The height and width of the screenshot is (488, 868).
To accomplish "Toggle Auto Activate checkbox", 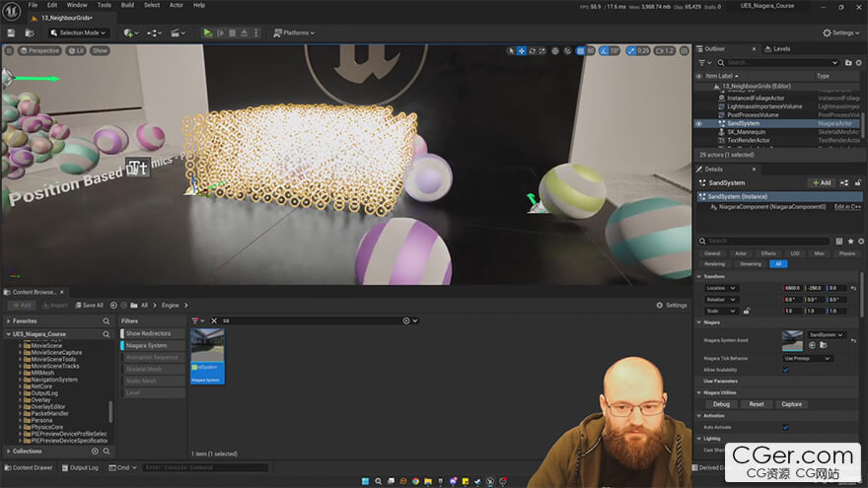I will [x=785, y=427].
